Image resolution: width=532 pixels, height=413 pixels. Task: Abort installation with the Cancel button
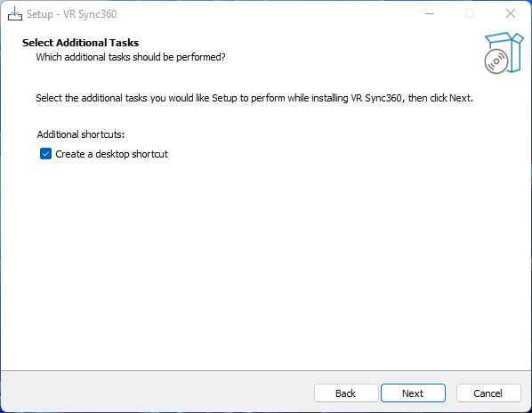click(x=488, y=393)
